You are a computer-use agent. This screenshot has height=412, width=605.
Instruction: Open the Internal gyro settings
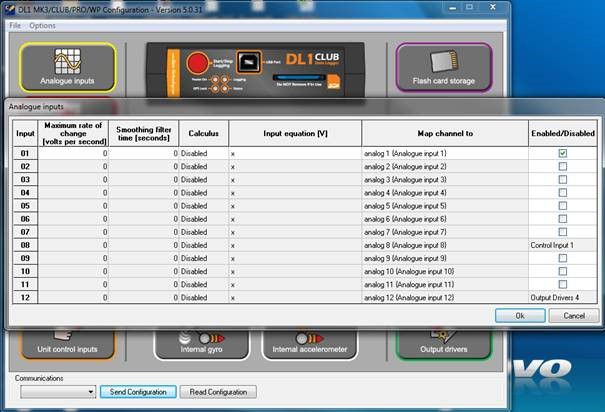[201, 342]
